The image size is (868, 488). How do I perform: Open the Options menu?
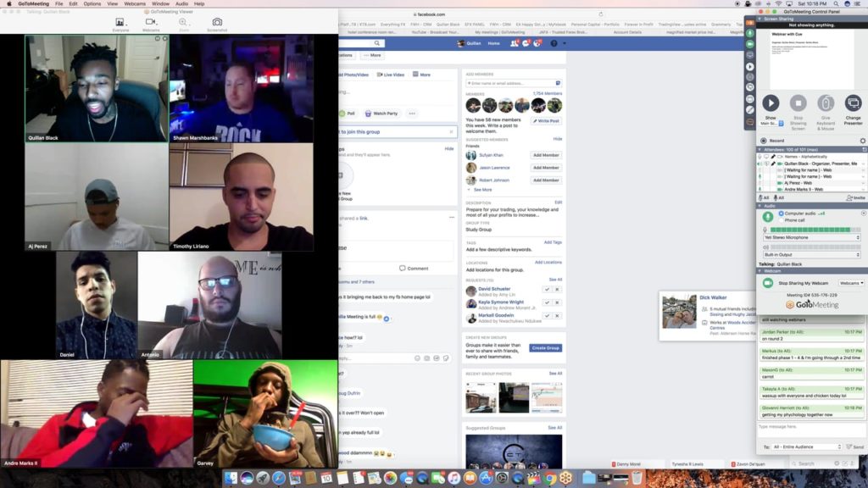(x=92, y=4)
